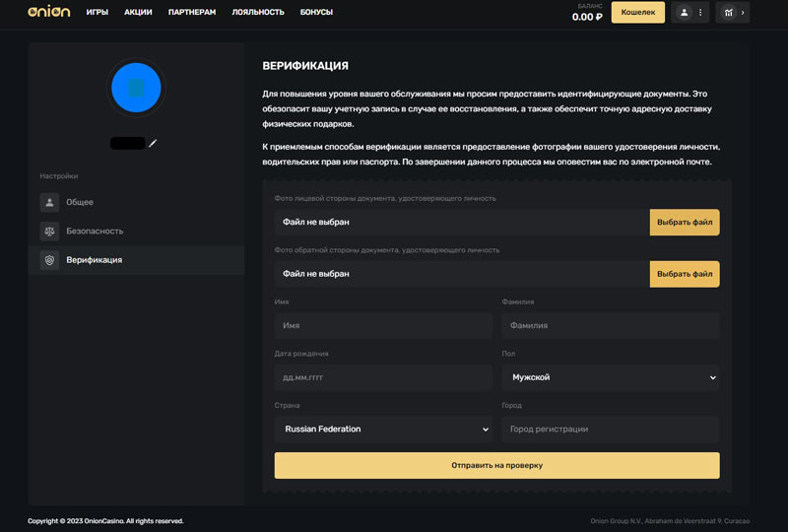Screen dimensions: 788x532
Task: Click the Дата рождения date field
Action: 383,377
